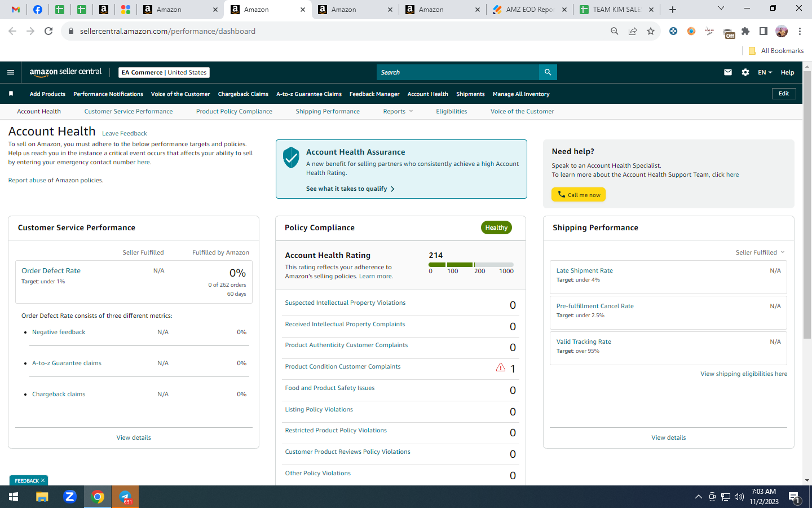Reload the page with the browser refresh icon
Image resolution: width=812 pixels, height=508 pixels.
[48, 31]
